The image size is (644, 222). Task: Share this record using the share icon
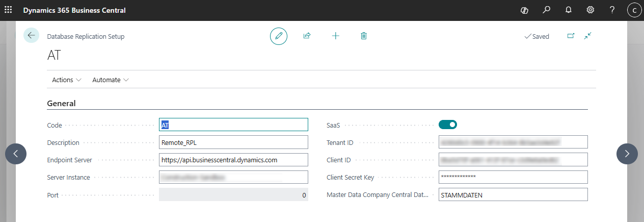(307, 36)
